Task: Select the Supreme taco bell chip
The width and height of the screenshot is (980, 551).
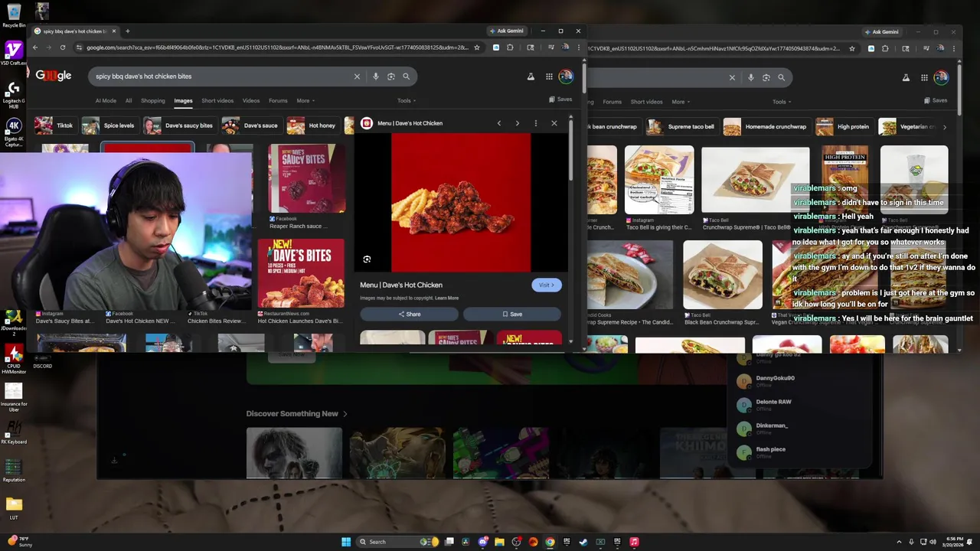Action: click(x=681, y=127)
